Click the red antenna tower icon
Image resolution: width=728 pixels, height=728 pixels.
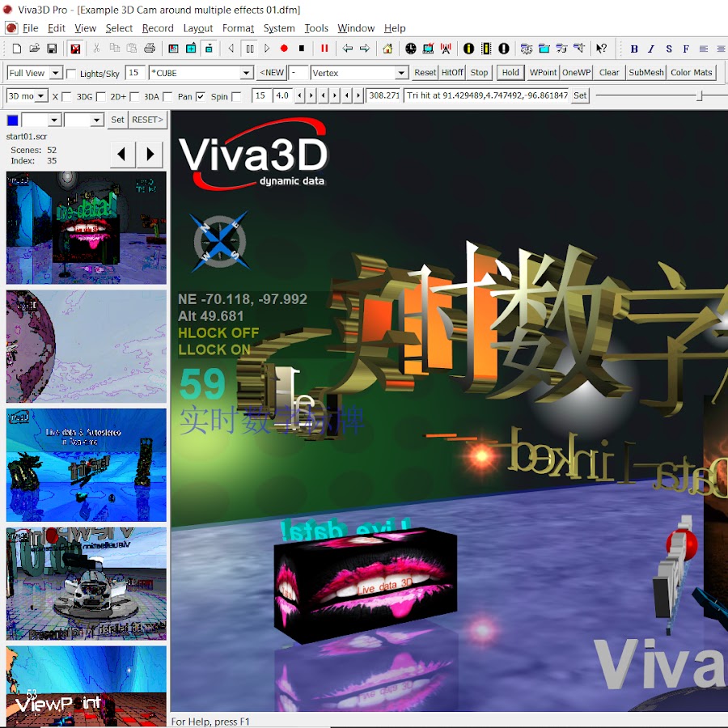(446, 49)
